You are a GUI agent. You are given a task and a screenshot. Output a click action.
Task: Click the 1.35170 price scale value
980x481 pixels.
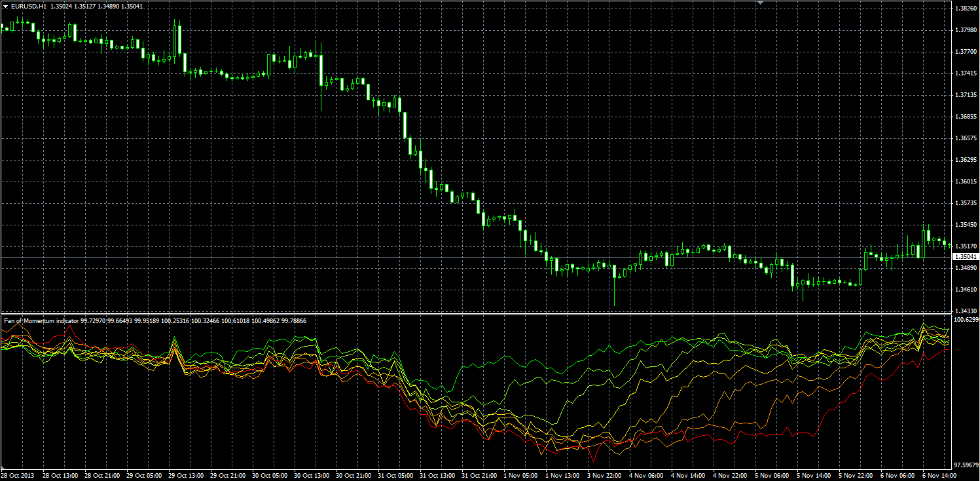[966, 246]
